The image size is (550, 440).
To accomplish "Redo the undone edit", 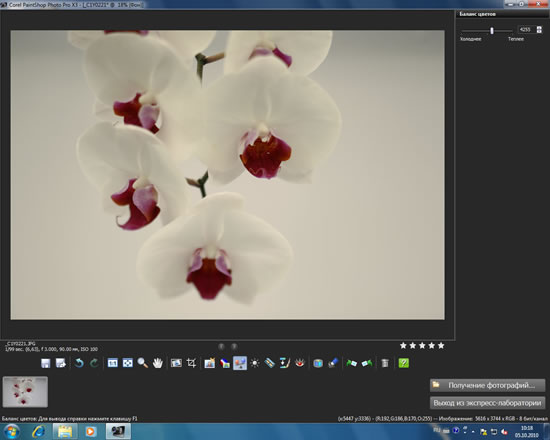I will pyautogui.click(x=94, y=363).
